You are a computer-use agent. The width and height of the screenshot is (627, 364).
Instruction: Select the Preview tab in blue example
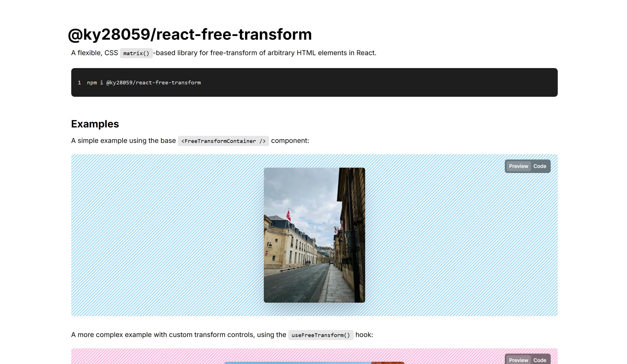(518, 166)
